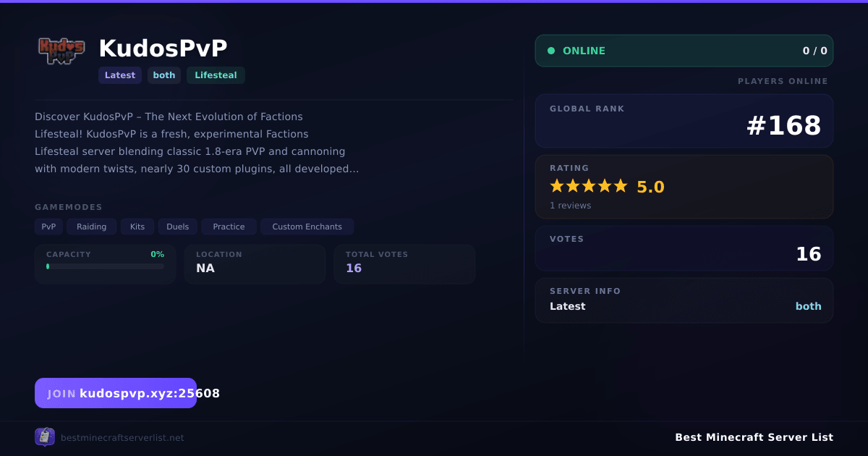Click the JOIN kudospvp.xyz:25608 button
Image resolution: width=868 pixels, height=456 pixels.
(116, 393)
